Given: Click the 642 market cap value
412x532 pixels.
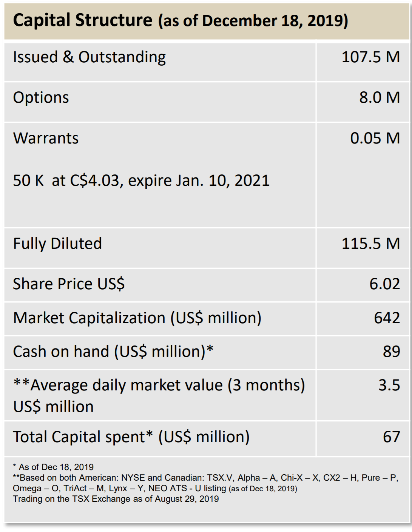Looking at the screenshot, I should click(x=387, y=318).
